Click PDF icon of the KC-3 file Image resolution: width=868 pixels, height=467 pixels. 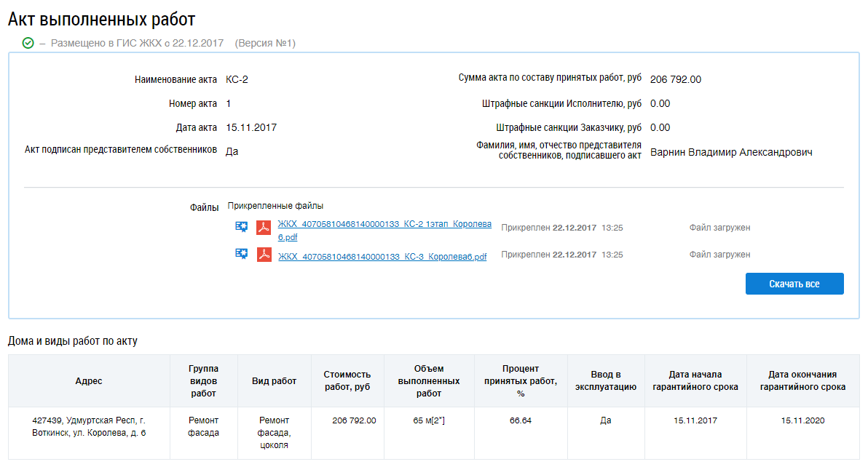pyautogui.click(x=264, y=255)
